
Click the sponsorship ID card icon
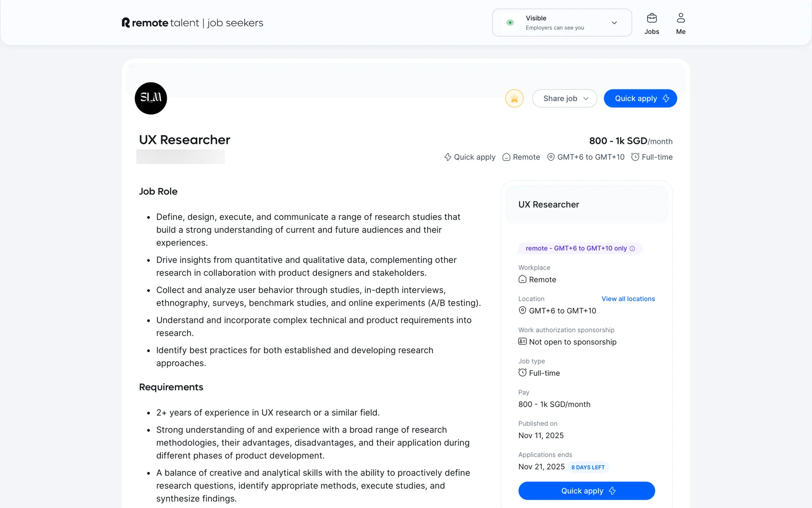522,342
